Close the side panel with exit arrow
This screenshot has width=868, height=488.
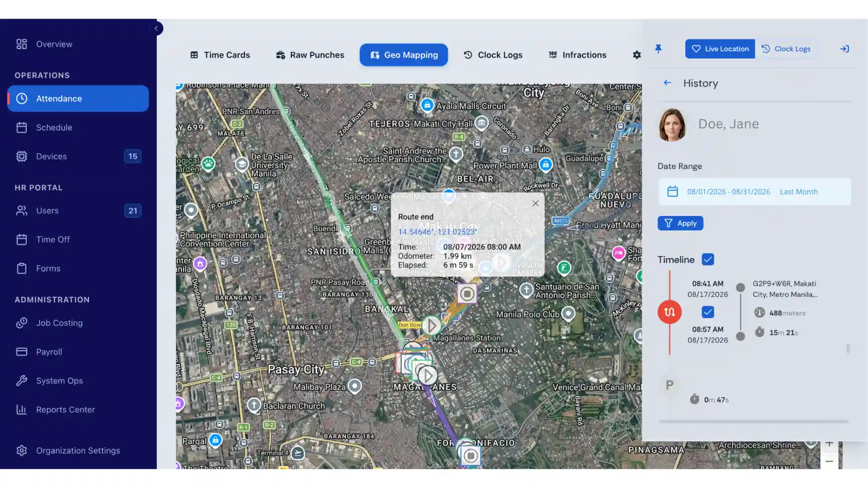(844, 49)
